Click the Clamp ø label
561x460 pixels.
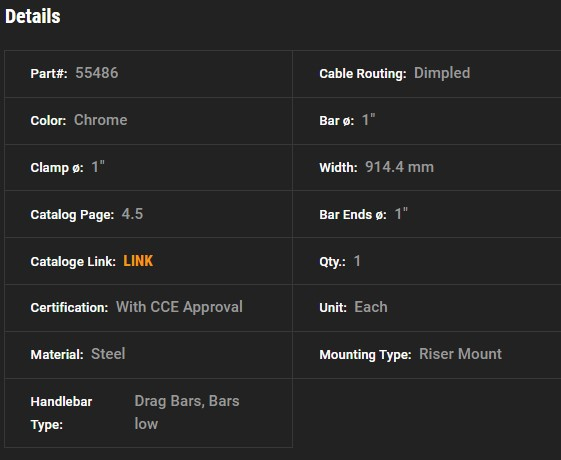tap(57, 167)
